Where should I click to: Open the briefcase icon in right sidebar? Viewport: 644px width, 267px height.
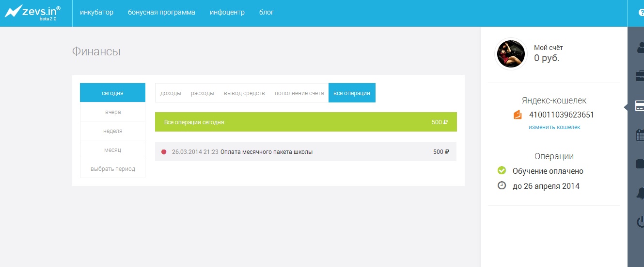[640, 76]
